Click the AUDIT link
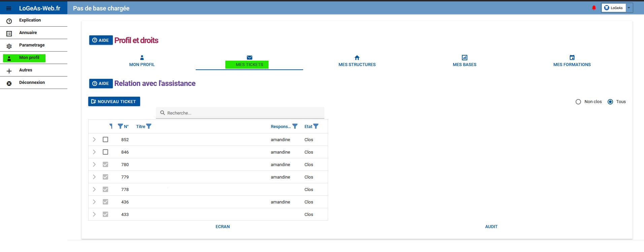 point(491,227)
